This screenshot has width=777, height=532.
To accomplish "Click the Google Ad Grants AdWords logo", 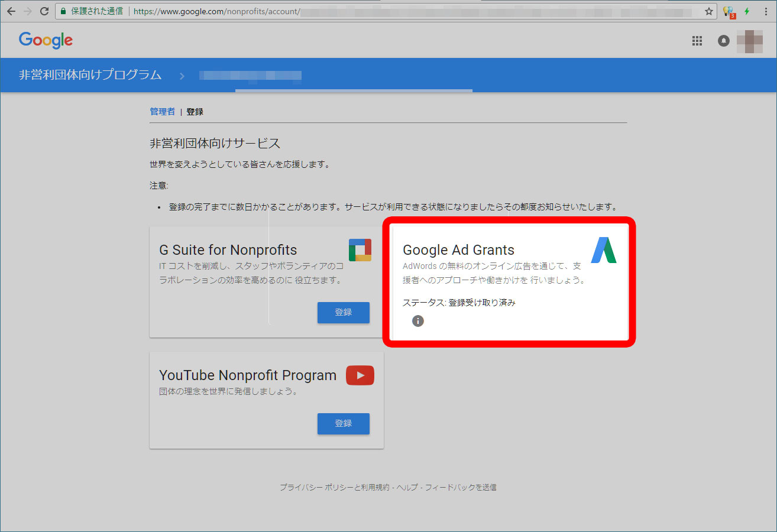I will [604, 250].
